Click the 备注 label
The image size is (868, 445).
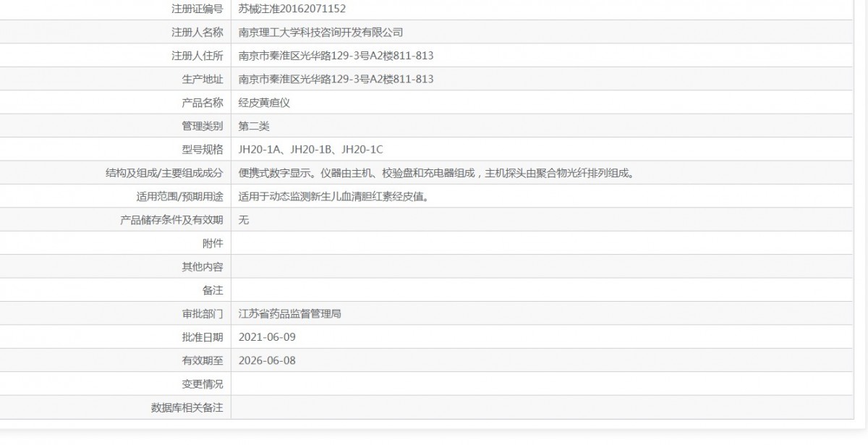[213, 290]
